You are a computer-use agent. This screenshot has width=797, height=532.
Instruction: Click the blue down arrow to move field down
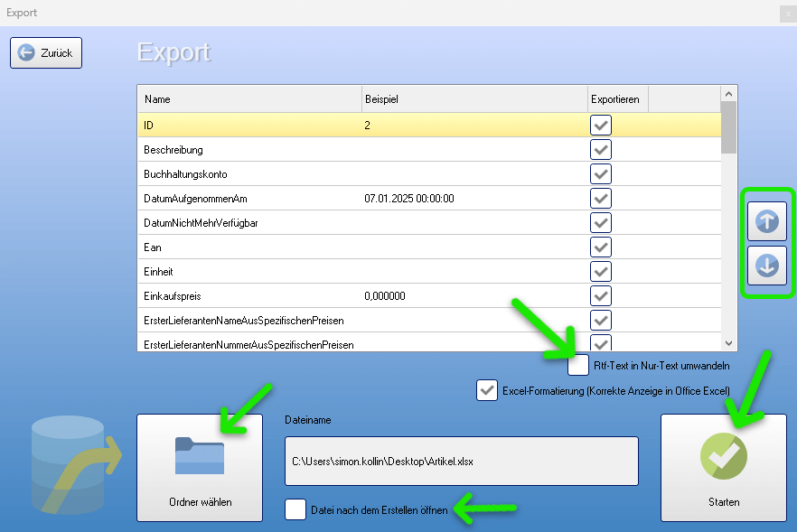tap(766, 265)
